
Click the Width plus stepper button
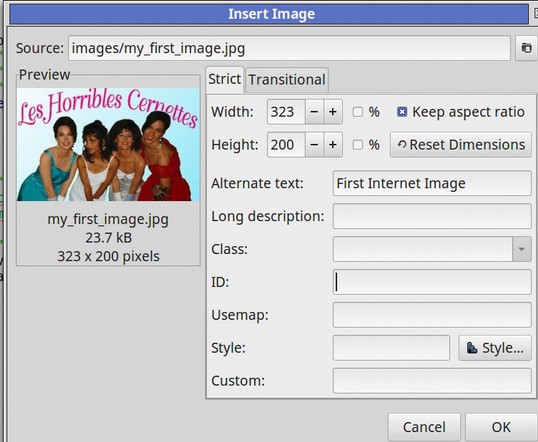[332, 112]
